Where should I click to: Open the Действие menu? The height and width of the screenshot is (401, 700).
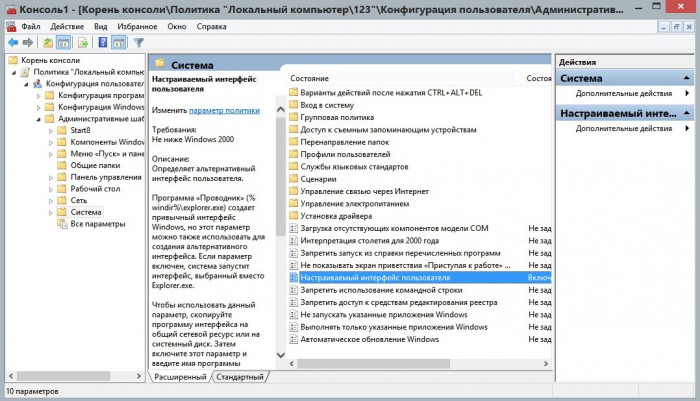[x=67, y=26]
